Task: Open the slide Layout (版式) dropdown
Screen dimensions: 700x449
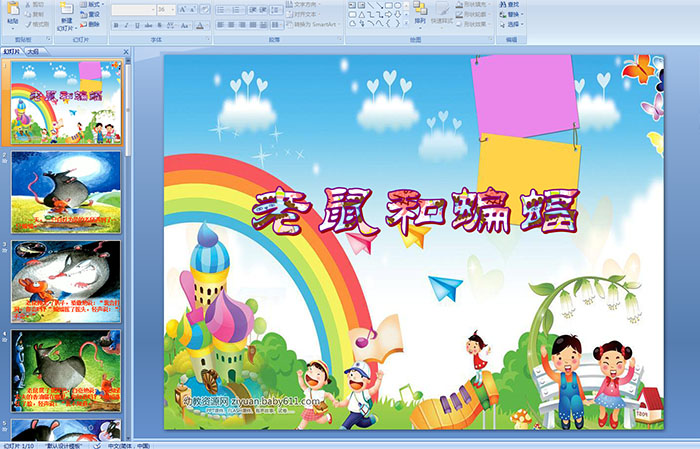Action: point(92,4)
